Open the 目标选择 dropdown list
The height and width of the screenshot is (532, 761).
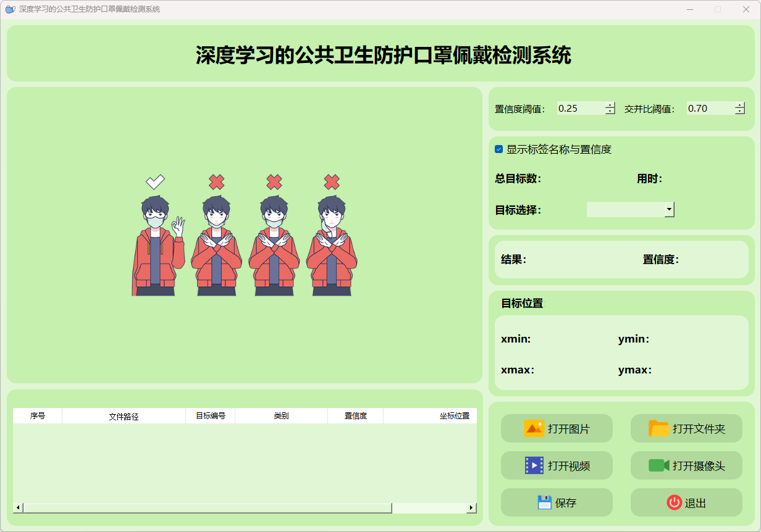(669, 210)
